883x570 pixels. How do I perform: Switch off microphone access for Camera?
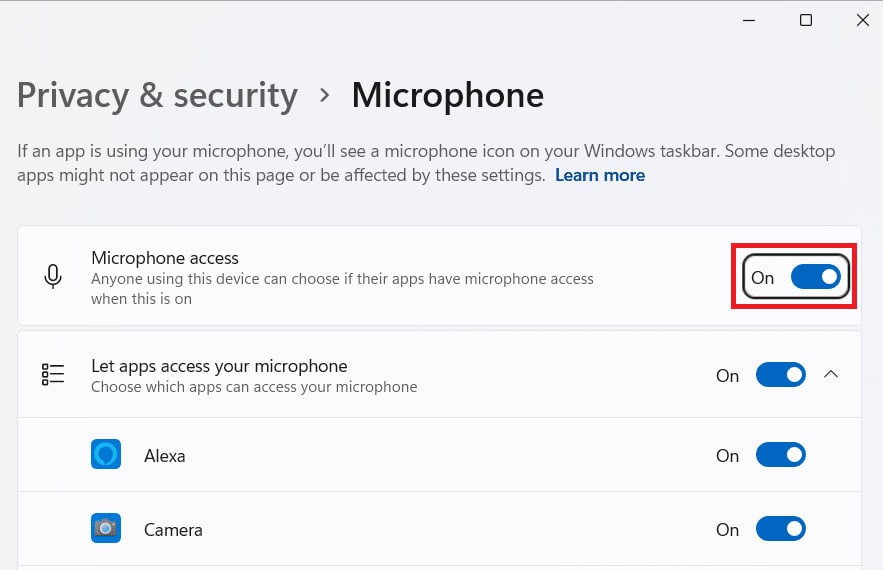coord(780,529)
